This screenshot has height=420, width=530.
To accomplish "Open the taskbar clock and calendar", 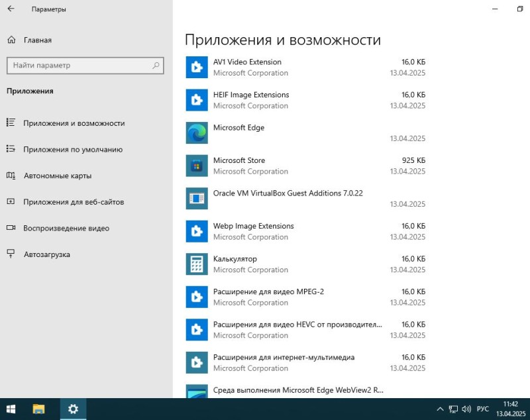I will (x=510, y=409).
